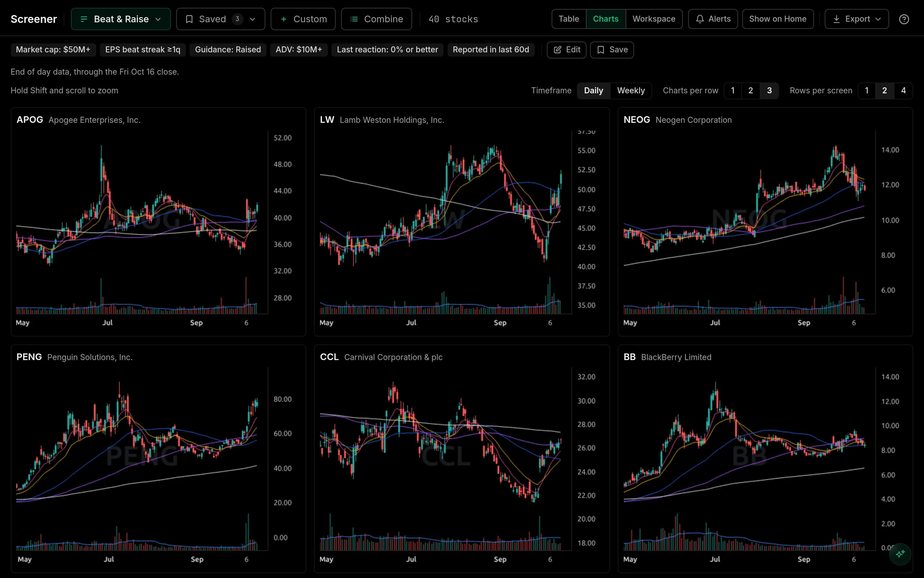Switch to the Table view tab
This screenshot has height=578, width=924.
(568, 19)
